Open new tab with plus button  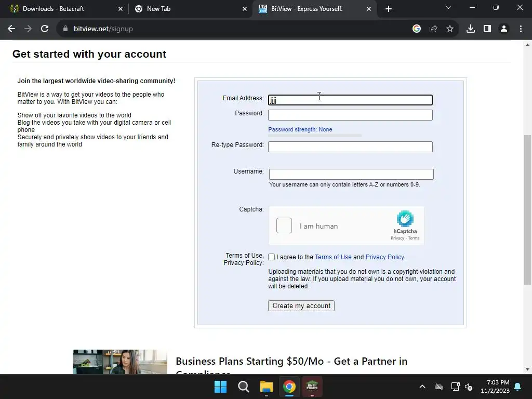click(389, 9)
